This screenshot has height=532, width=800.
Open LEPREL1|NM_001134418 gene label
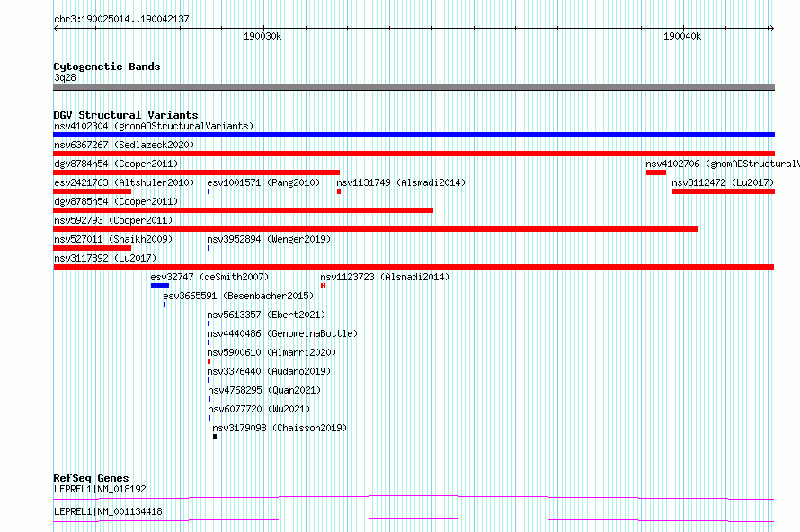click(108, 511)
